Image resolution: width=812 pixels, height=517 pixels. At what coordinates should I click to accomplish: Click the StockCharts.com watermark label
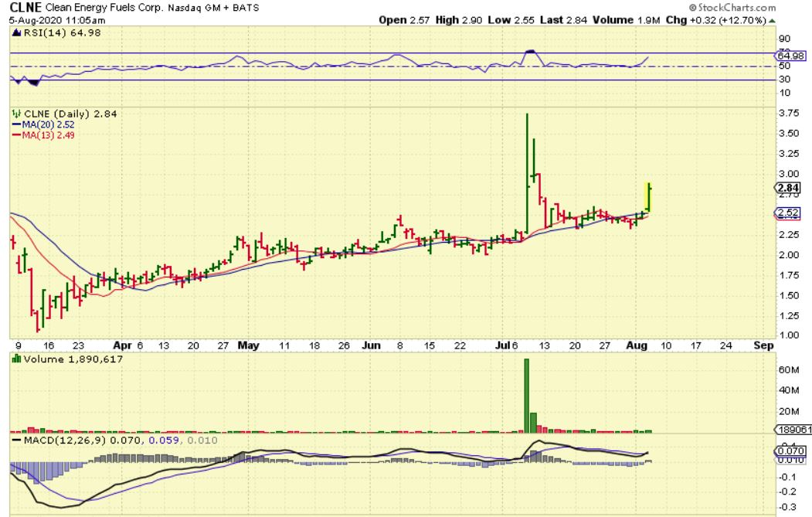click(x=732, y=7)
